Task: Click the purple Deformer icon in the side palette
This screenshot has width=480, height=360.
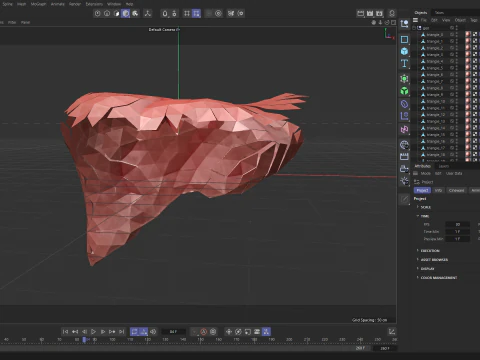Action: 404,104
